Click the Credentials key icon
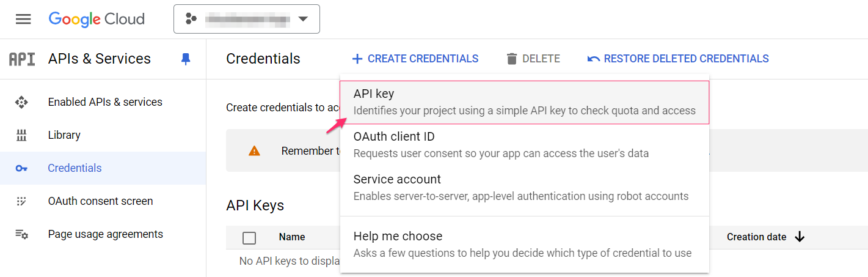Viewport: 868px width, 277px height. pyautogui.click(x=21, y=168)
